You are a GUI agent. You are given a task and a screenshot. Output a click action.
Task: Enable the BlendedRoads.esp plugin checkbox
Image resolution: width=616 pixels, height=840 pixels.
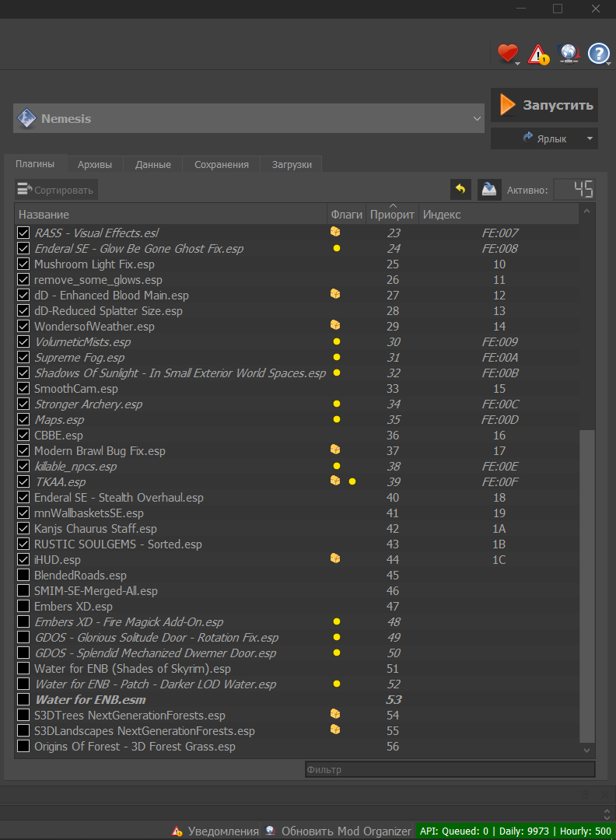(23, 575)
